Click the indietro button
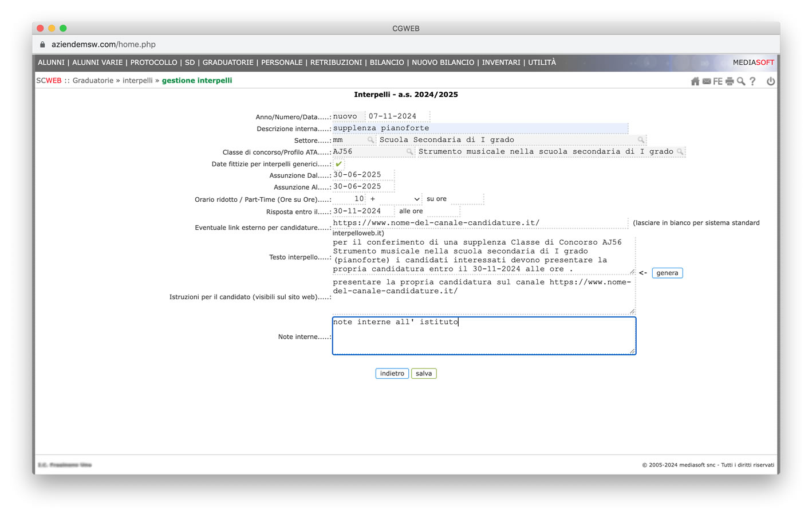This screenshot has height=517, width=812. point(392,374)
